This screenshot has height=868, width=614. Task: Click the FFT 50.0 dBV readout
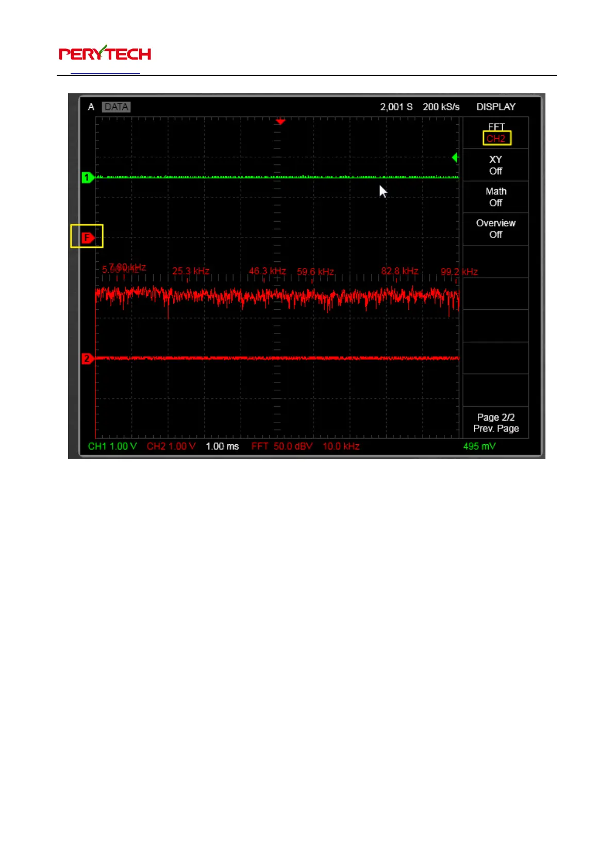click(282, 446)
